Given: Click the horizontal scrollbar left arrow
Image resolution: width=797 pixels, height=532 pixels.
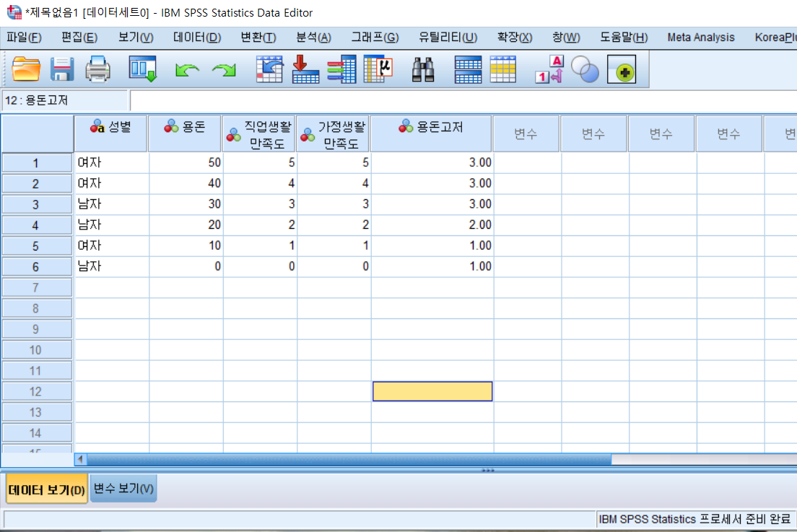Looking at the screenshot, I should pos(80,459).
